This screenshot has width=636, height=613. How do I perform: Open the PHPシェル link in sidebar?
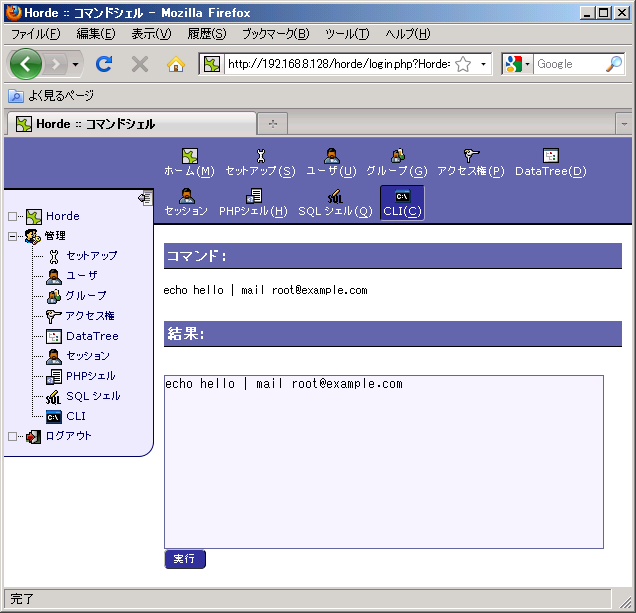tap(91, 376)
